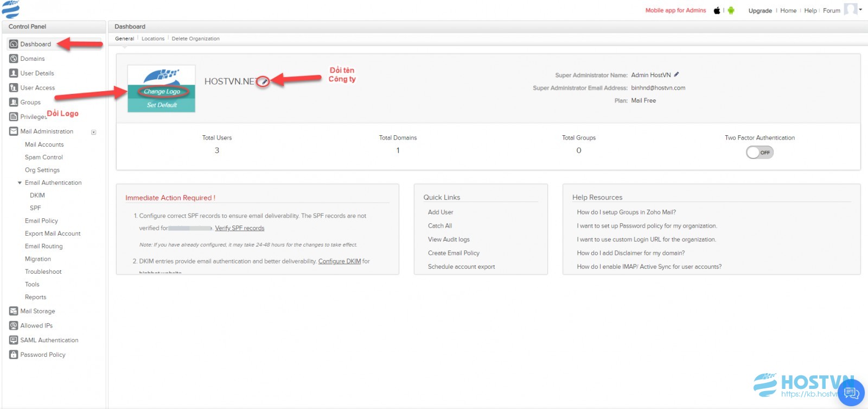Open help on setting up Groups
This screenshot has height=409, width=868.
pos(627,212)
